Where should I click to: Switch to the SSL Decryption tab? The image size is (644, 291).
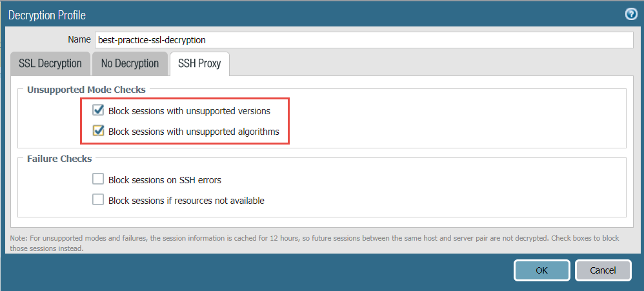coord(50,63)
